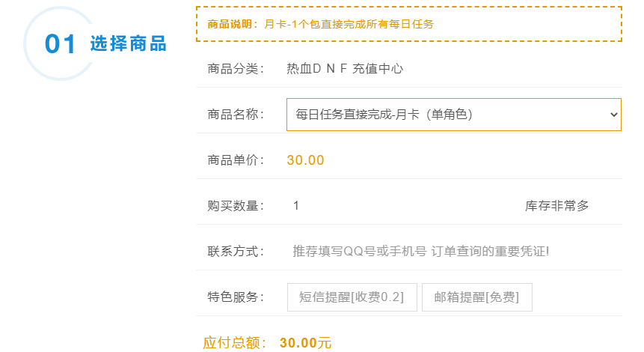The height and width of the screenshot is (352, 644).
Task: Click the dropdown arrow beside 月卡 (单角色)
Action: click(x=613, y=115)
